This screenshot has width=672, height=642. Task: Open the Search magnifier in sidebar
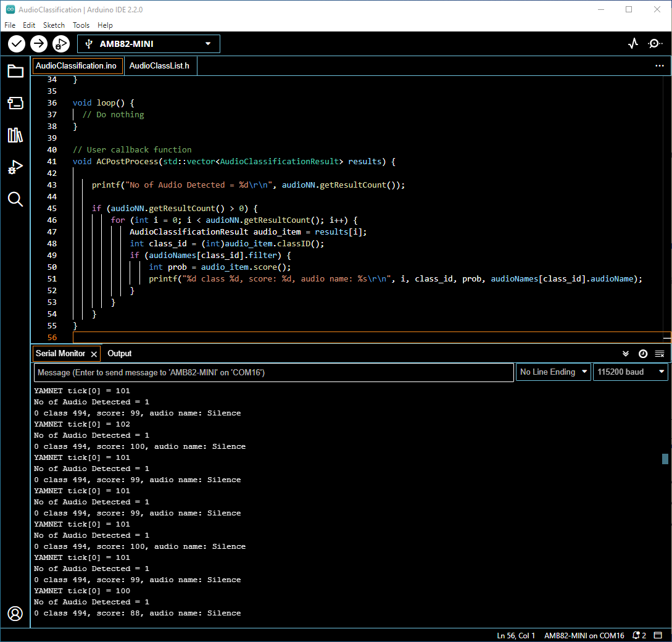[x=15, y=199]
